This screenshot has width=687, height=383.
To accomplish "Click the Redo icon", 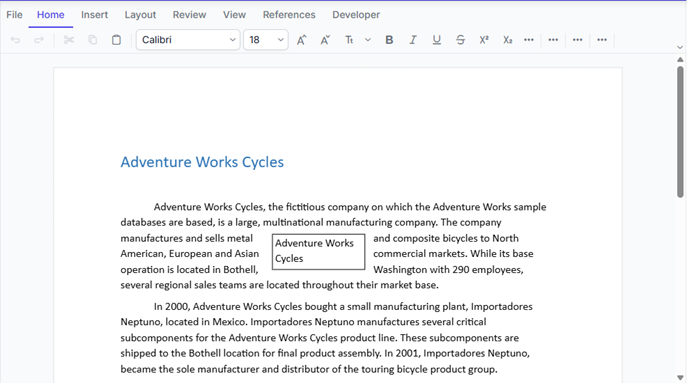I will pos(39,40).
